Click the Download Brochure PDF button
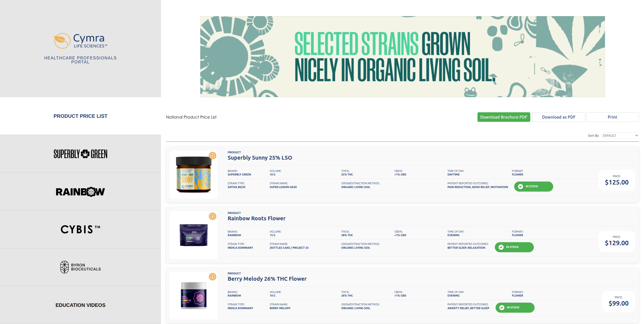 (504, 117)
